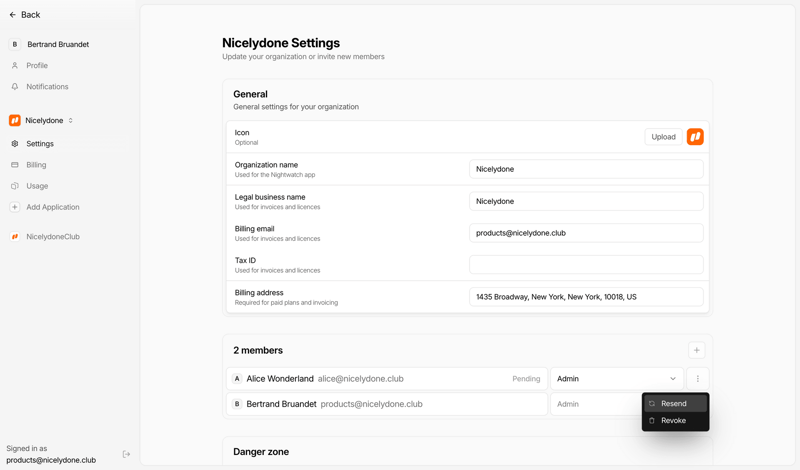Click the Danger zone heading
Image resolution: width=800 pixels, height=470 pixels.
pyautogui.click(x=261, y=452)
